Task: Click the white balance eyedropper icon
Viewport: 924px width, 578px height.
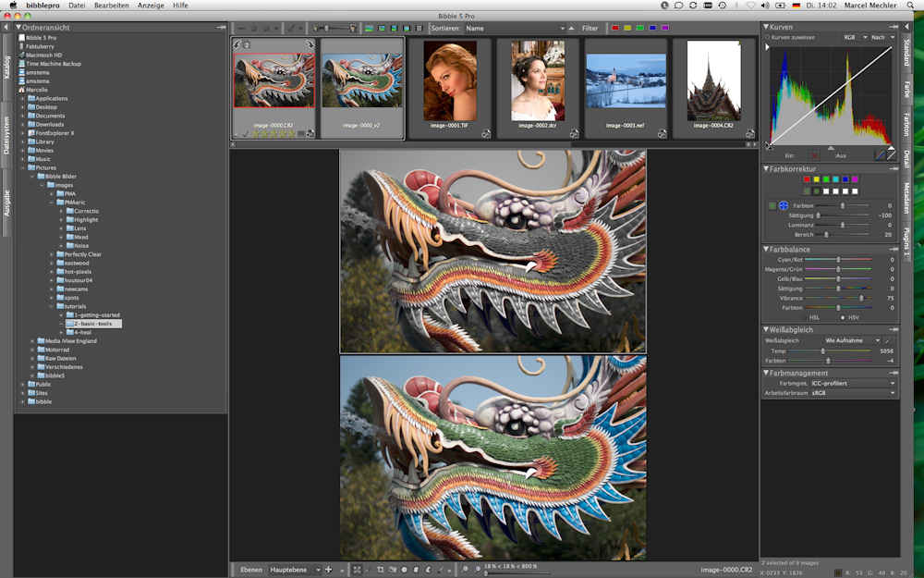Action: (x=889, y=340)
